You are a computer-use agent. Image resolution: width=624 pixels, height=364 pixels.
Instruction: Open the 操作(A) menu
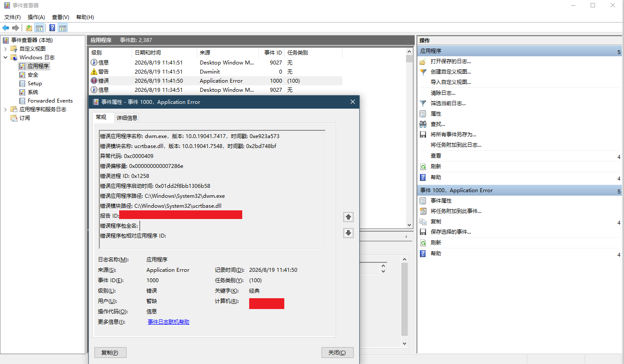[x=36, y=17]
